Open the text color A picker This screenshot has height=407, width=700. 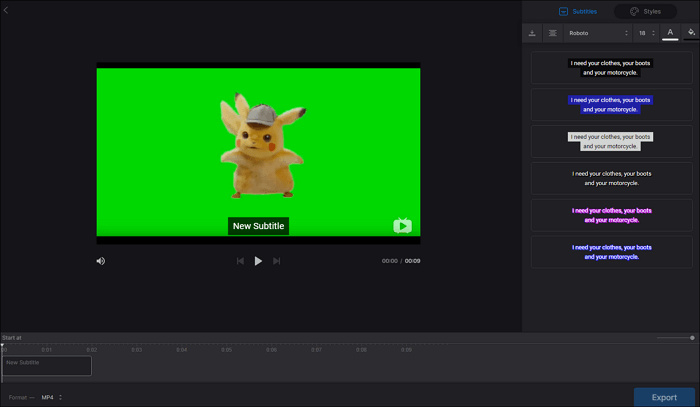[x=670, y=33]
